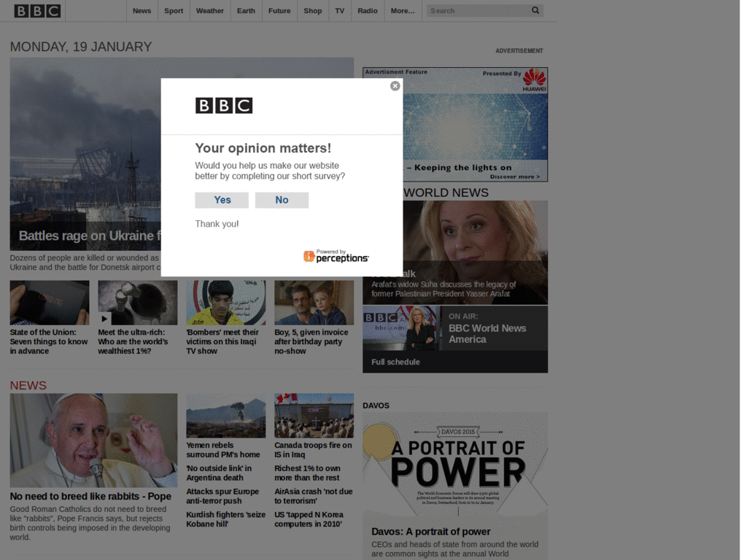The width and height of the screenshot is (747, 560).
Task: Open US 'tapped N Korea computers' story
Action: coord(309,519)
